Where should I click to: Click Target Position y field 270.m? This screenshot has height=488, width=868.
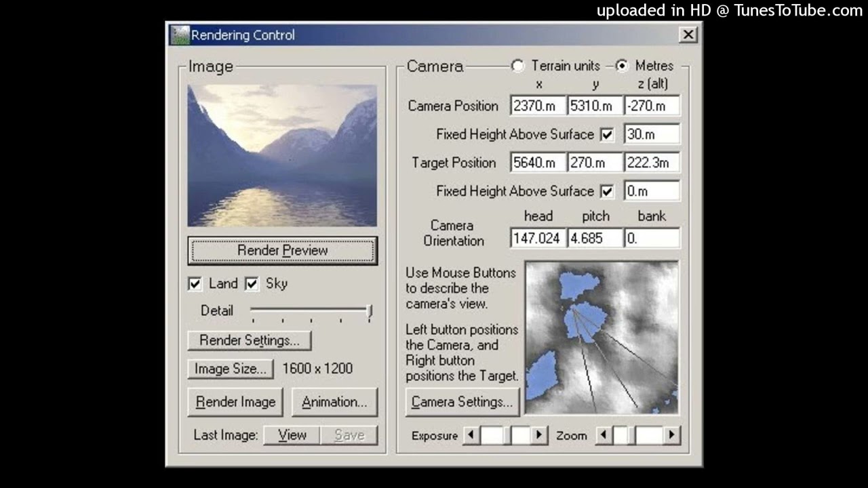595,163
